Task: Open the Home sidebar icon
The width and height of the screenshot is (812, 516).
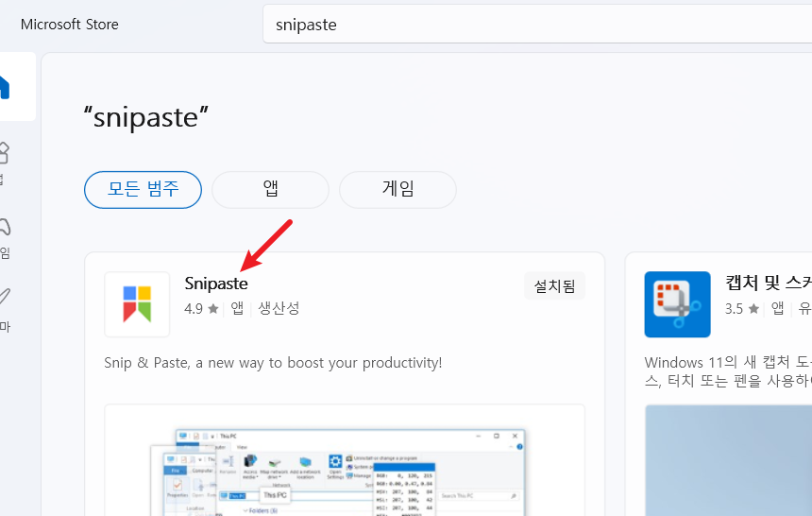Action: (4, 87)
